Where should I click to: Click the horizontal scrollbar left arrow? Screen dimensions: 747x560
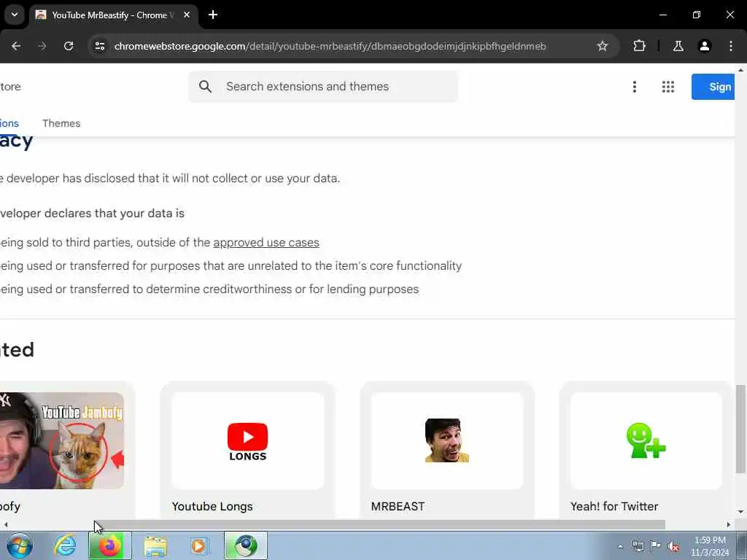point(6,525)
